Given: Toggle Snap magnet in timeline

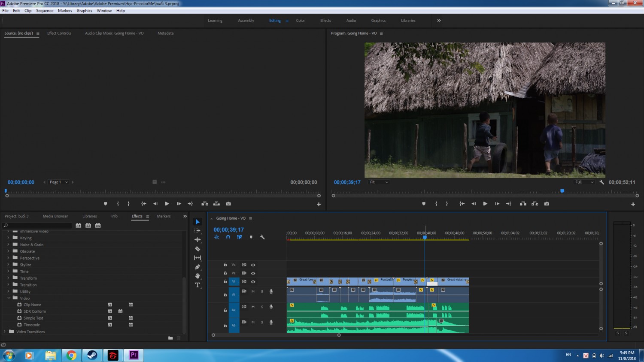Looking at the screenshot, I should tap(228, 237).
